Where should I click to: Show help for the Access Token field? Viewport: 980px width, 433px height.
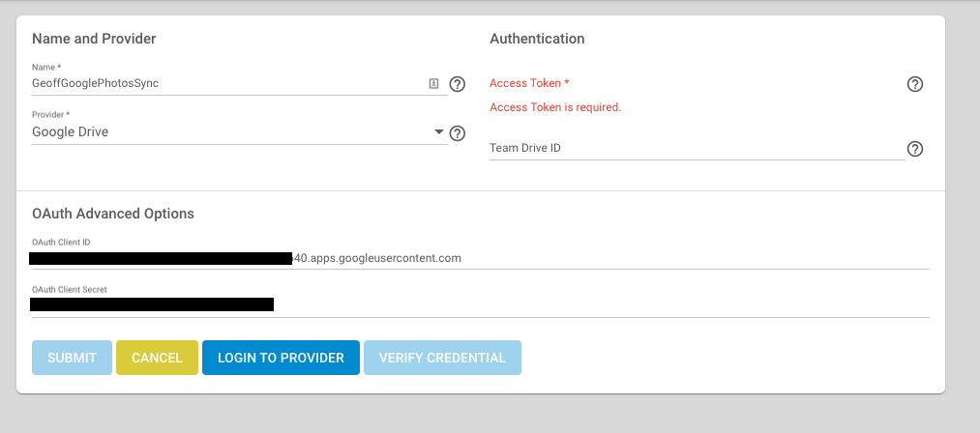click(915, 84)
